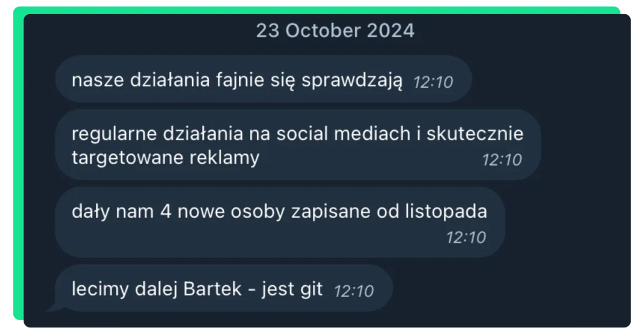Click the number "4" in third message
The image size is (644, 334).
coord(165,212)
